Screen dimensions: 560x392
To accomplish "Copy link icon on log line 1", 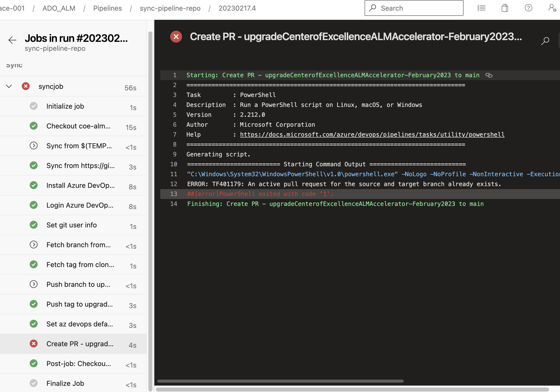I will coord(489,75).
